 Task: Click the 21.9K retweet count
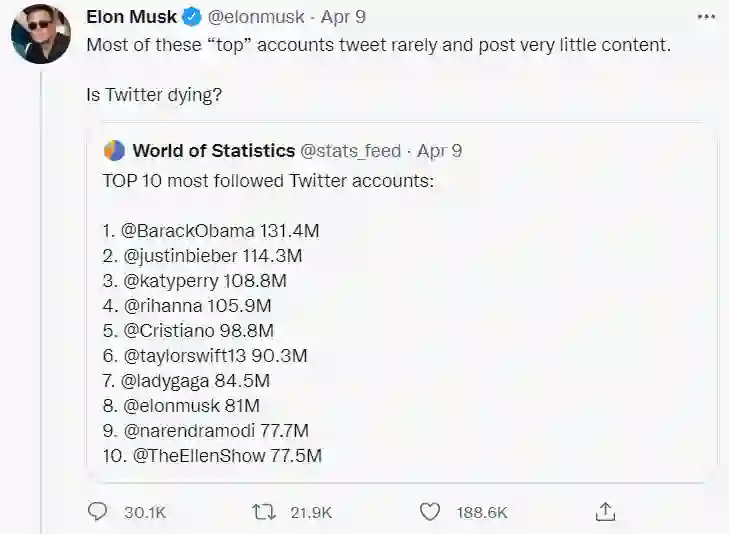311,512
